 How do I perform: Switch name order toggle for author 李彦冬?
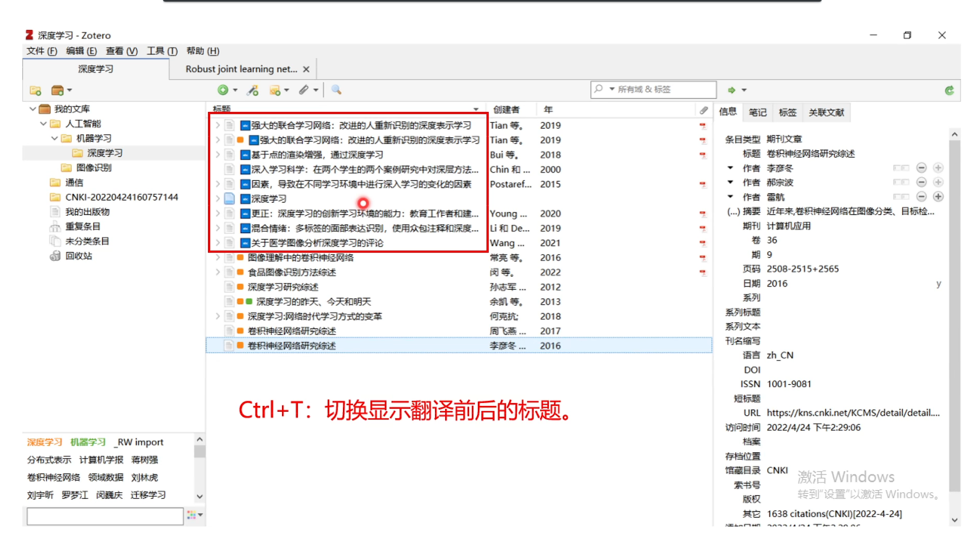[901, 167]
